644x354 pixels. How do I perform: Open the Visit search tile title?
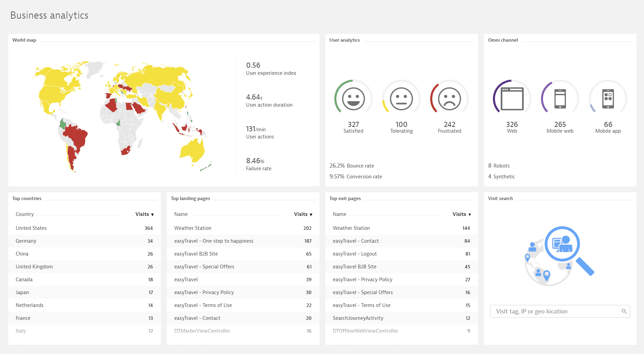(x=500, y=198)
